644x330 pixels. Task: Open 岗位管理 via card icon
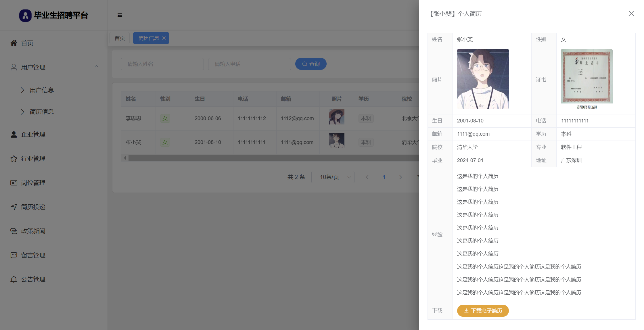coord(14,183)
